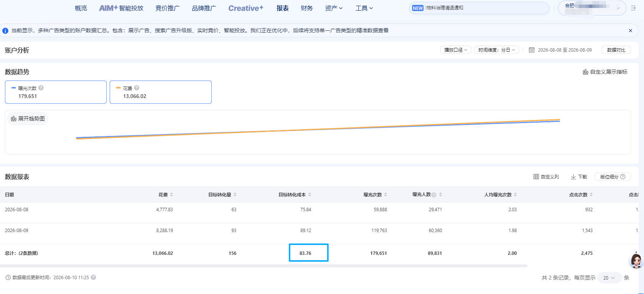
Task: Close the info notice bar
Action: coord(630,30)
